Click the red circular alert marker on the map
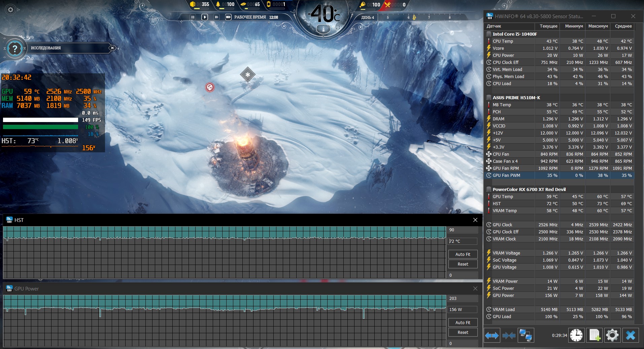Image resolution: width=644 pixels, height=349 pixels. click(x=210, y=87)
